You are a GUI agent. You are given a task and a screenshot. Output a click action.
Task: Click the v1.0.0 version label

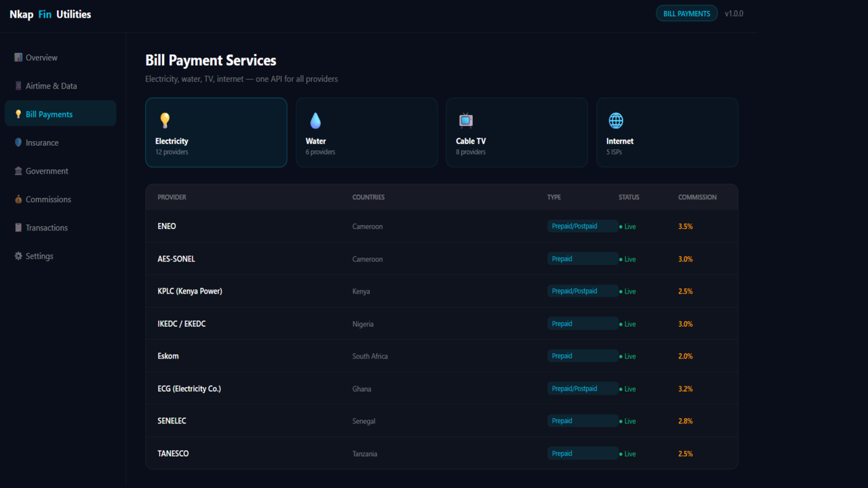[734, 14]
